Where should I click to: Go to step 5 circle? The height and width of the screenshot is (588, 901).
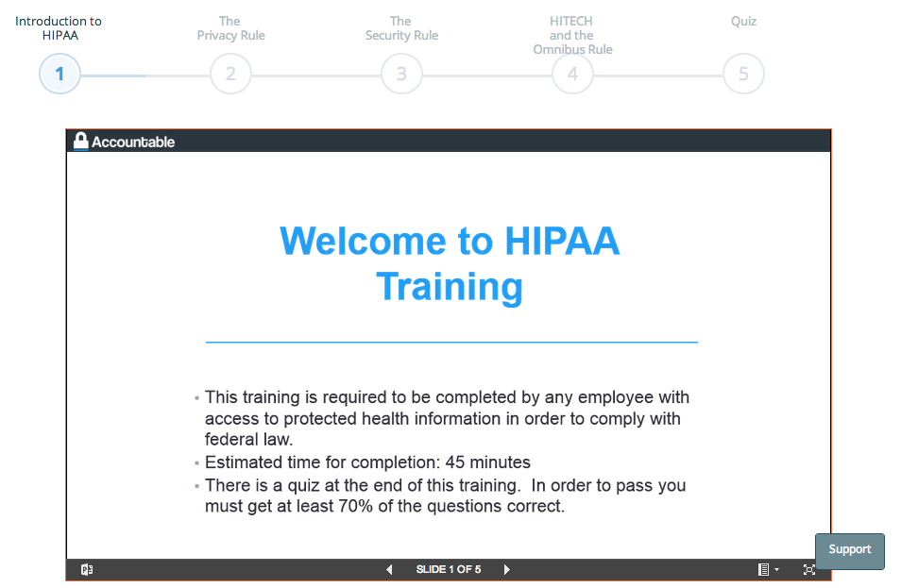coord(743,74)
